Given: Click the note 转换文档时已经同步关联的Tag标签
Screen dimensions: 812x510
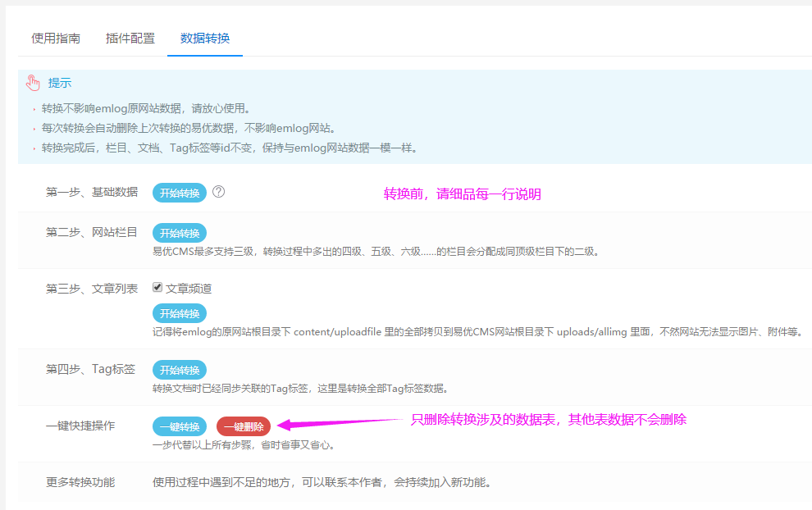Looking at the screenshot, I should pyautogui.click(x=300, y=389).
